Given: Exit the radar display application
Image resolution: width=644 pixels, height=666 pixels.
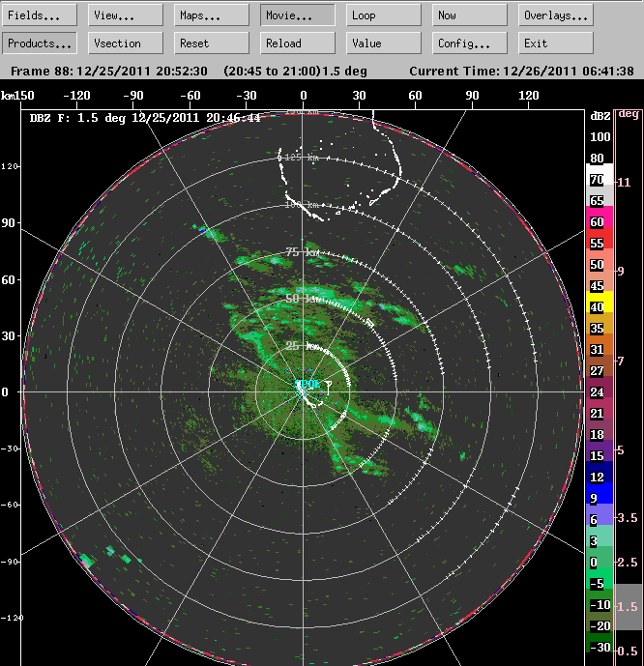Looking at the screenshot, I should point(556,43).
